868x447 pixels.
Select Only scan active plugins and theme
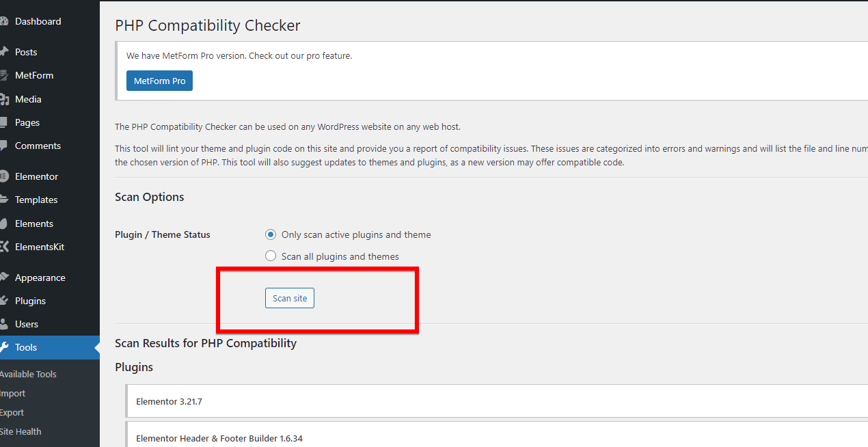[271, 234]
